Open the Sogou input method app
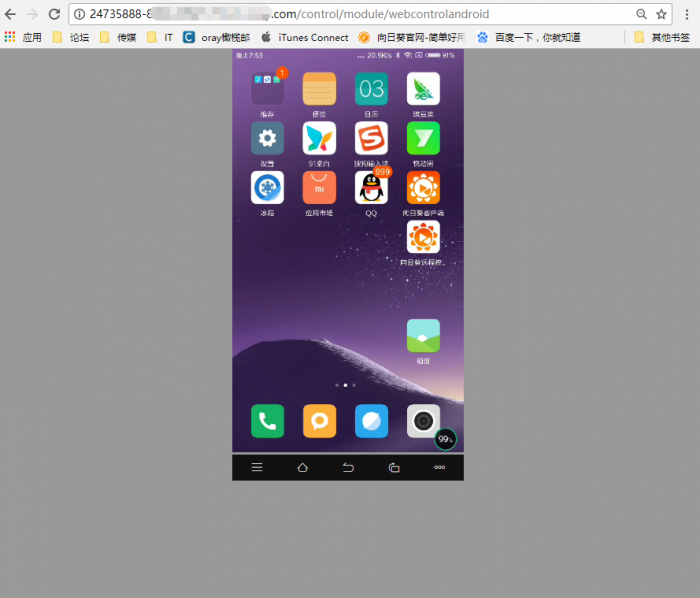The height and width of the screenshot is (598, 700). [x=371, y=138]
